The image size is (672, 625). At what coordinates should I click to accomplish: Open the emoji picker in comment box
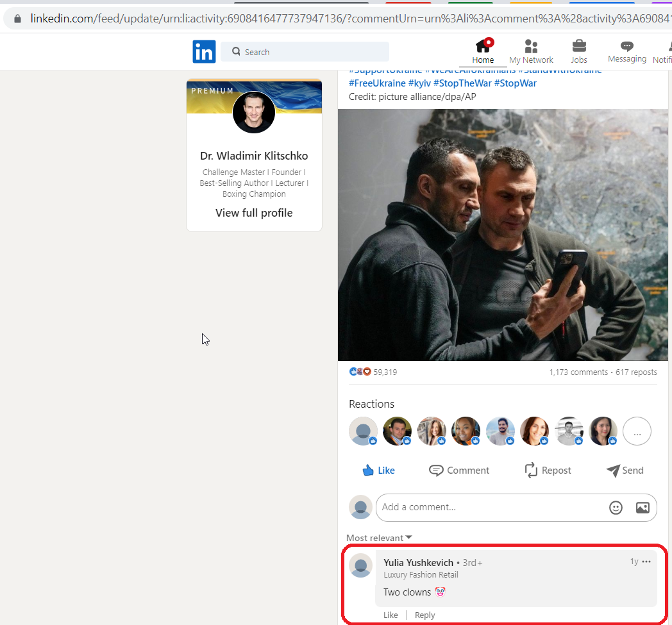click(x=616, y=508)
